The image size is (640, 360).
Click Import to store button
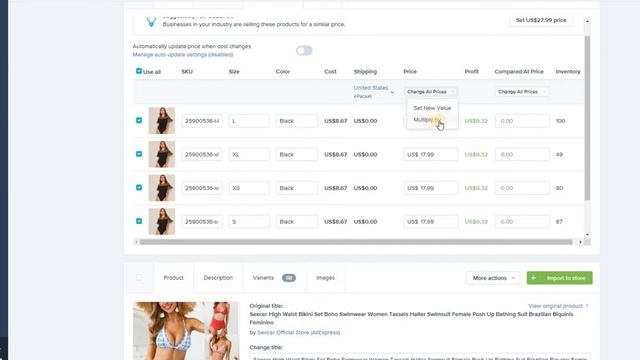point(560,278)
